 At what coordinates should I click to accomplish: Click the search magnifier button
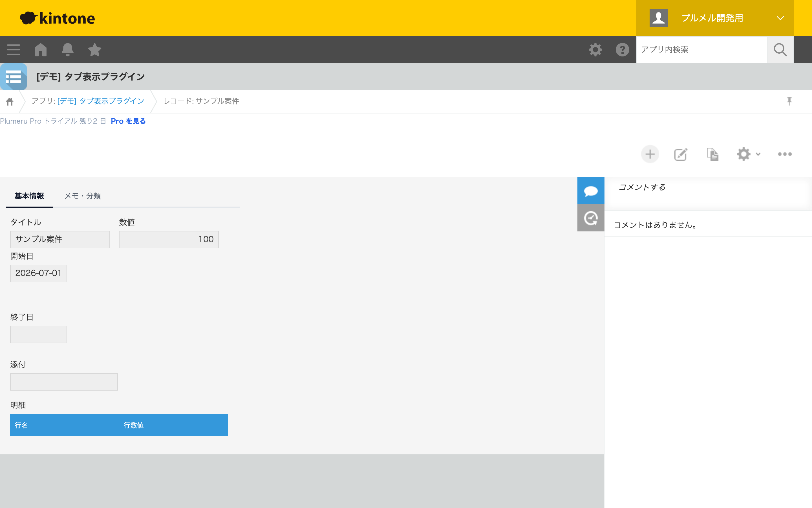(x=780, y=50)
